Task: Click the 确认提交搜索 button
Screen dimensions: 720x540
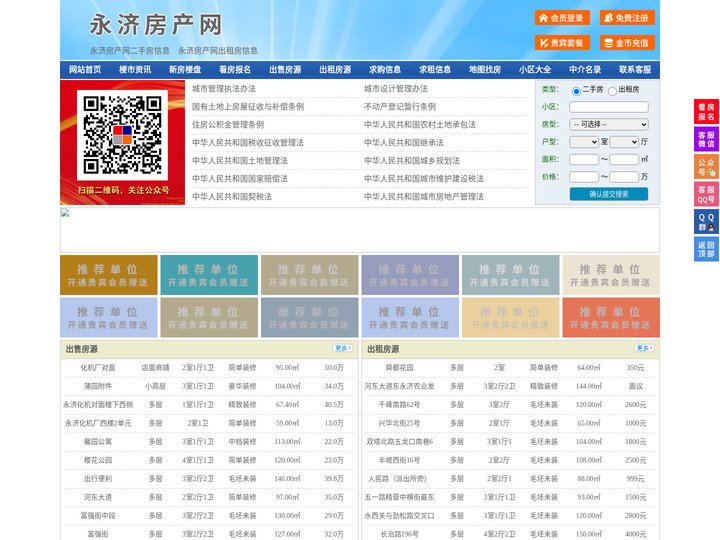Action: (x=609, y=194)
